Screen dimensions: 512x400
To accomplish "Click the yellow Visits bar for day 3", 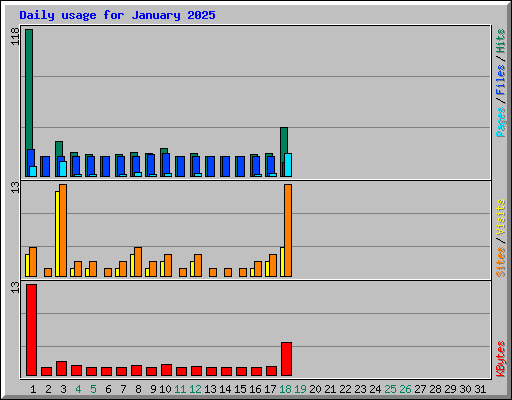I will click(57, 234).
